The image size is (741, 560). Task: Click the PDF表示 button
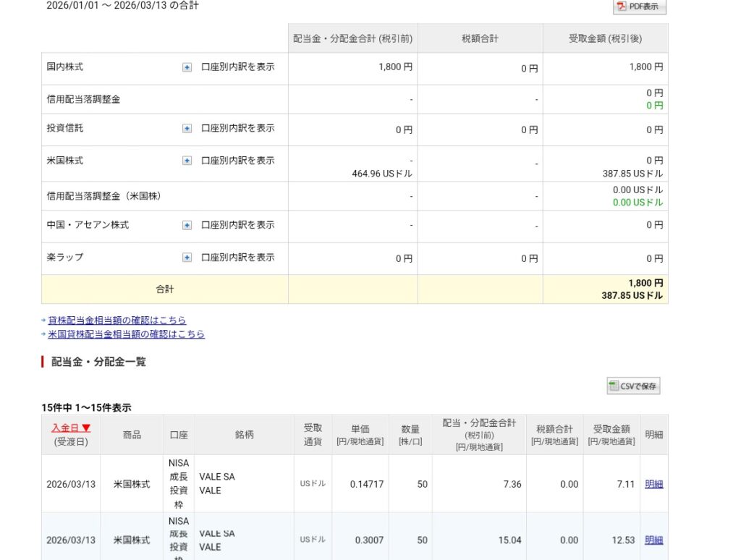coord(639,7)
